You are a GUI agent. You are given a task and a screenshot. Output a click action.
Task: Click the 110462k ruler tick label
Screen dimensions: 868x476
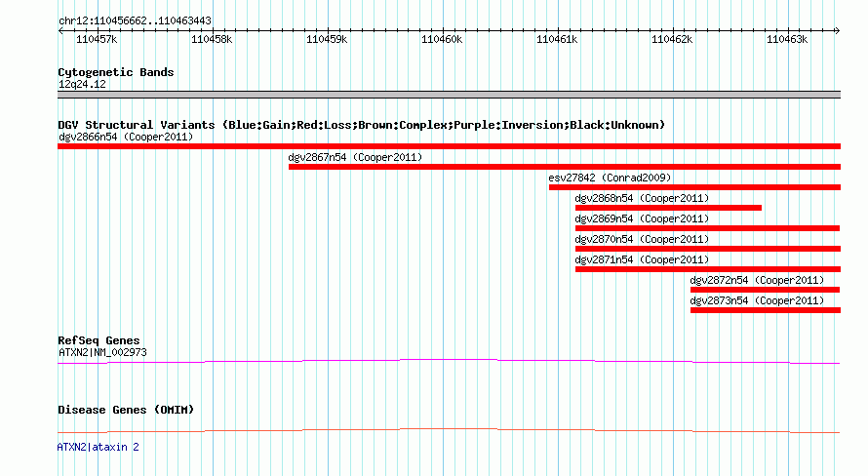tap(672, 39)
